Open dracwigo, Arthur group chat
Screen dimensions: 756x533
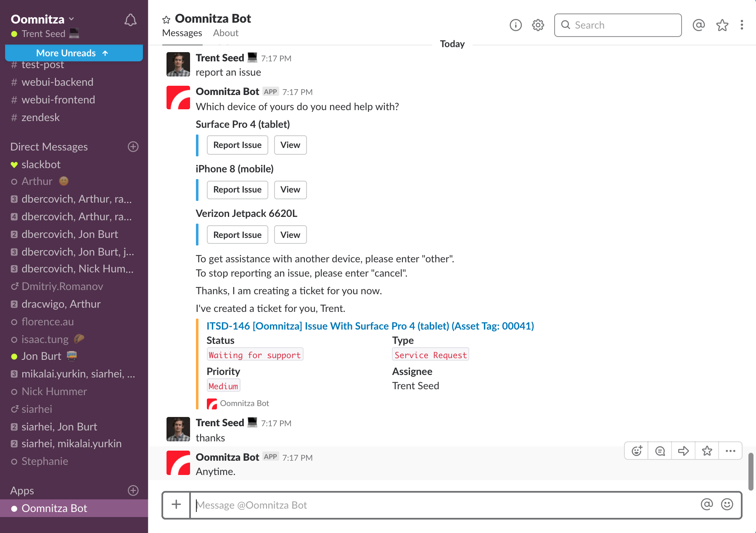74,304
